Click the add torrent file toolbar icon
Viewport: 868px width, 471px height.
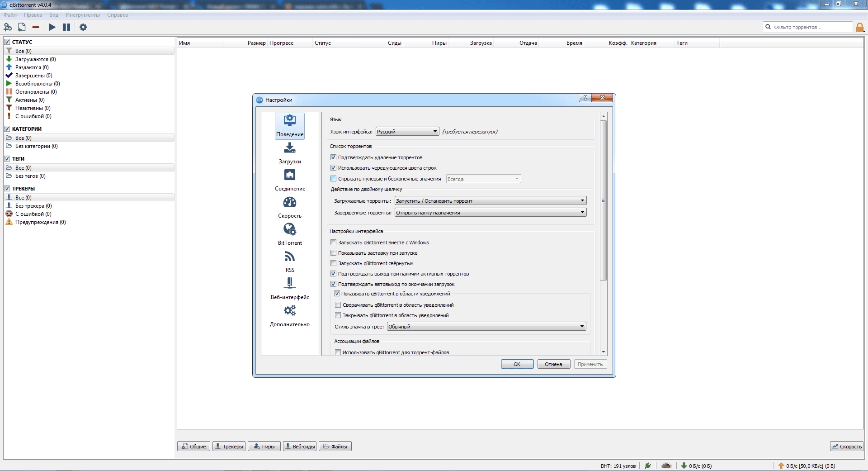22,27
